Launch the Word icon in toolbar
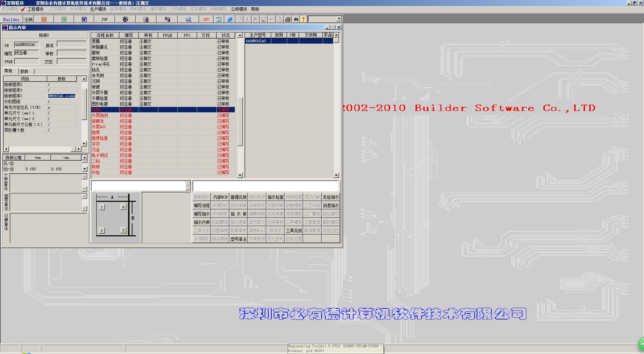This screenshot has height=354, width=644. click(x=84, y=19)
